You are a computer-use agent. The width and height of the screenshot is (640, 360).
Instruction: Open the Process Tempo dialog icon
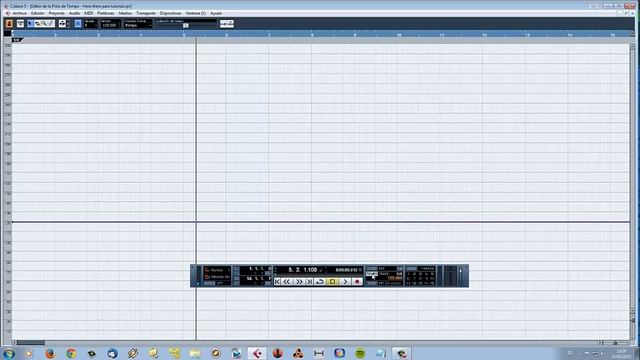pos(227,24)
